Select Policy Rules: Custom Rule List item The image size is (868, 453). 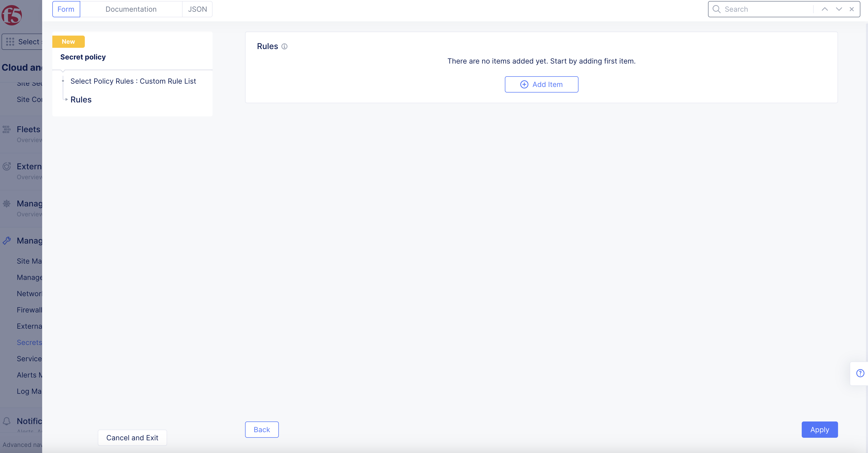tap(133, 81)
